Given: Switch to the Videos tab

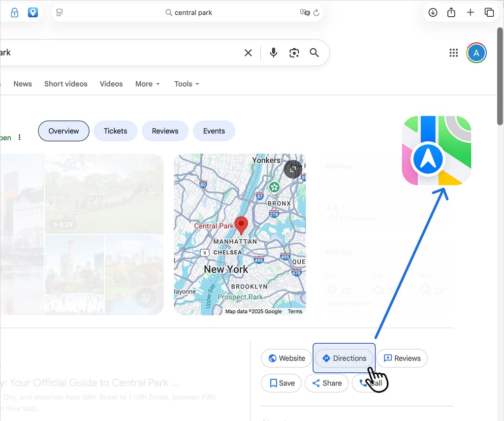Looking at the screenshot, I should point(111,84).
